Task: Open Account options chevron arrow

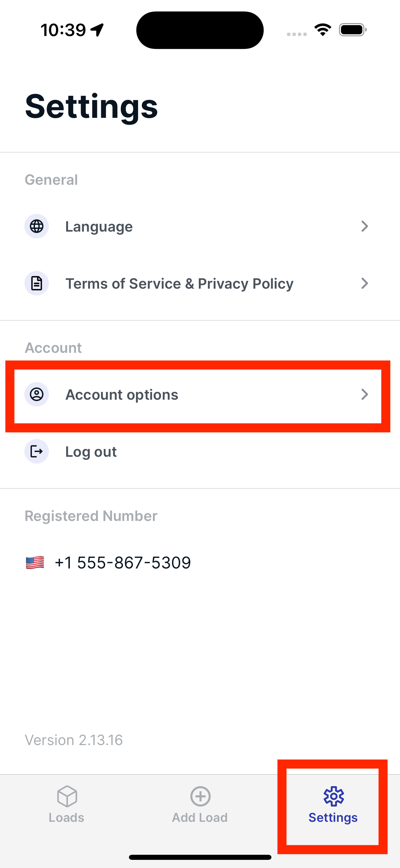Action: 365,394
